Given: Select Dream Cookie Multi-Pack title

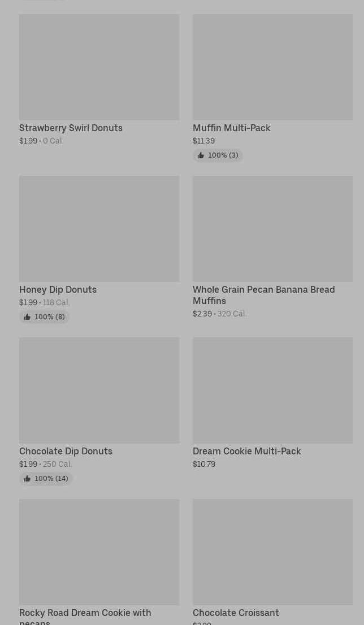Looking at the screenshot, I should click(x=246, y=451).
